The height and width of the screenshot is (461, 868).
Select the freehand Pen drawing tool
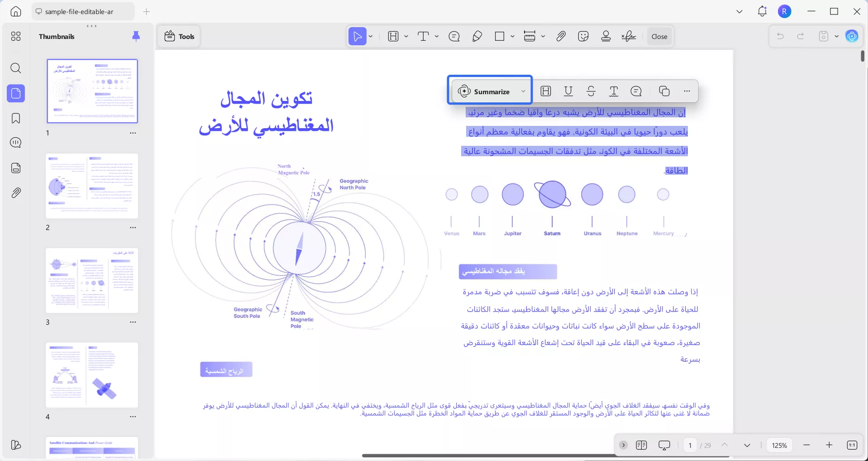pyautogui.click(x=477, y=36)
